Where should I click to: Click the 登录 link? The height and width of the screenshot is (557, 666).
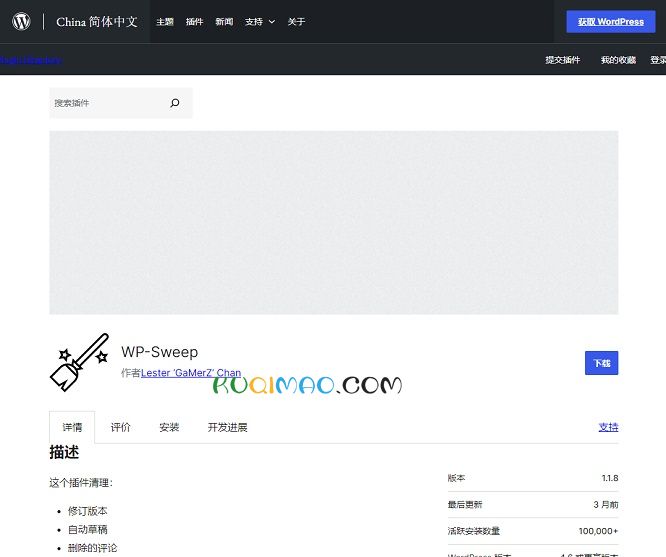click(658, 60)
